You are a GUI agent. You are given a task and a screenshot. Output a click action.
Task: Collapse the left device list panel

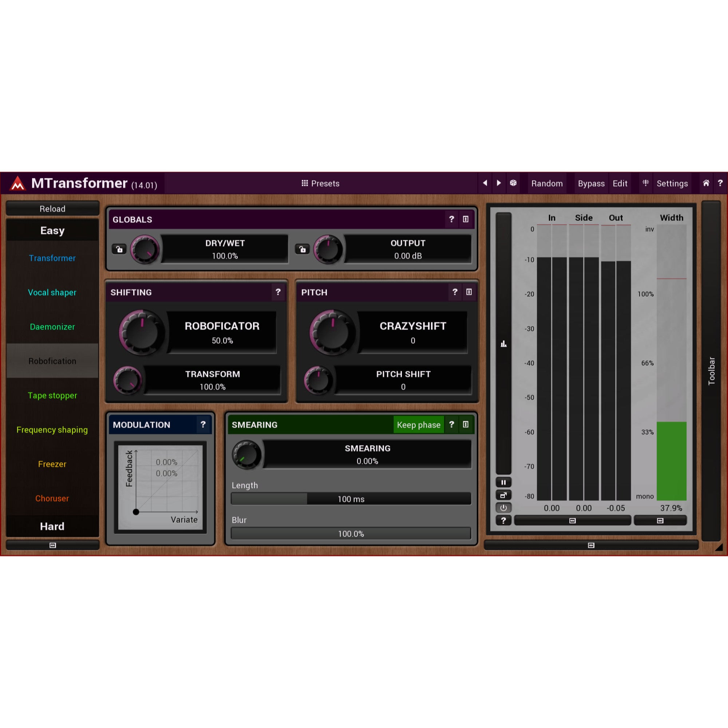53,545
